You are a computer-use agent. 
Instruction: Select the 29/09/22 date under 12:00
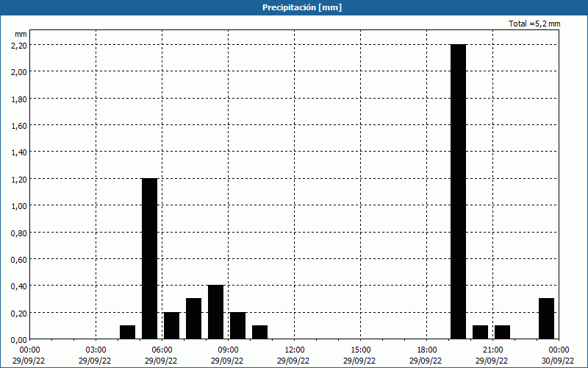[x=293, y=361]
